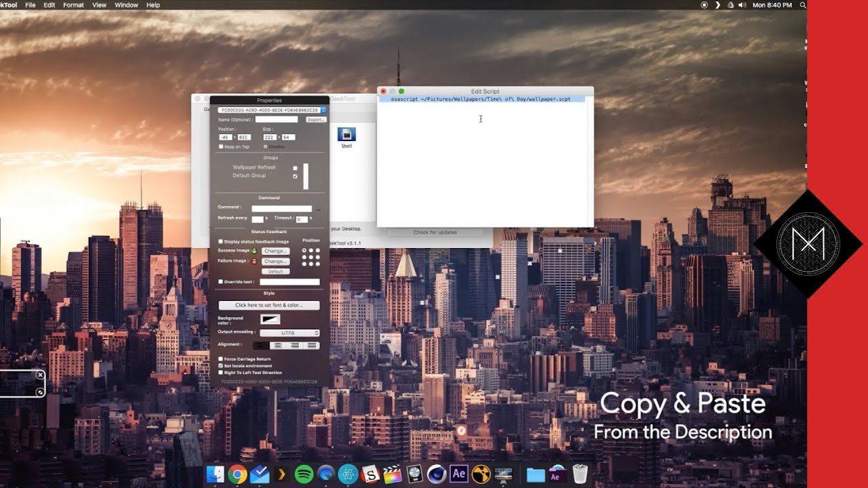Open the Window menu
The width and height of the screenshot is (868, 488).
click(x=126, y=5)
